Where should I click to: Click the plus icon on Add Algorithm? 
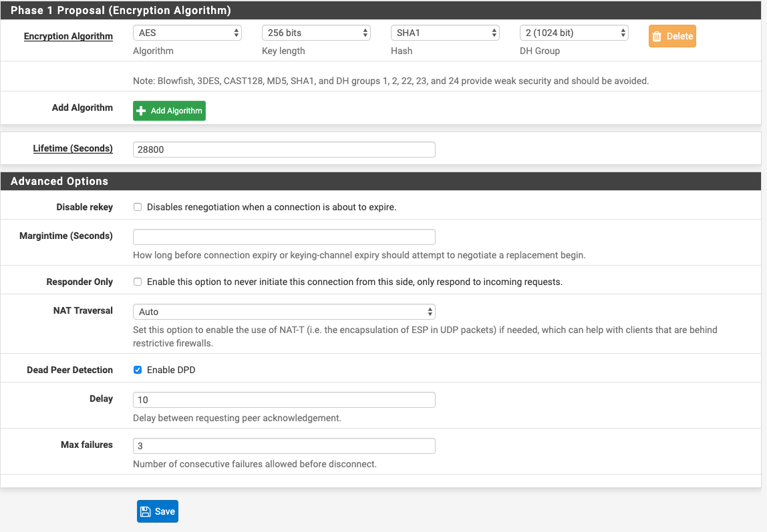141,111
